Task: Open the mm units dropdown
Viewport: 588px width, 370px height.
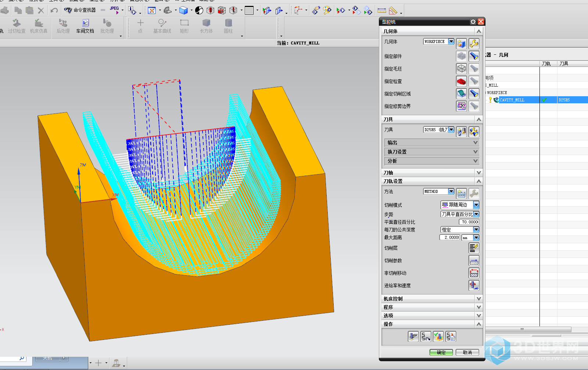Action: pyautogui.click(x=476, y=238)
